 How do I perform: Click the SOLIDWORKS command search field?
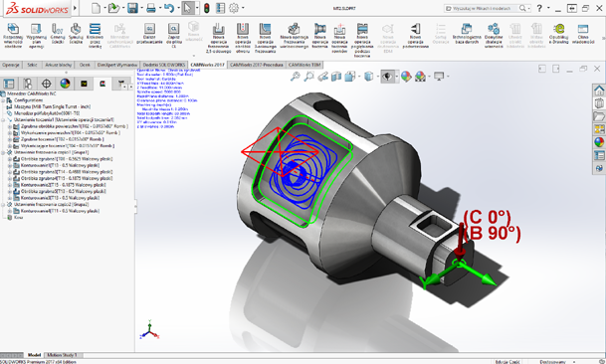point(483,8)
